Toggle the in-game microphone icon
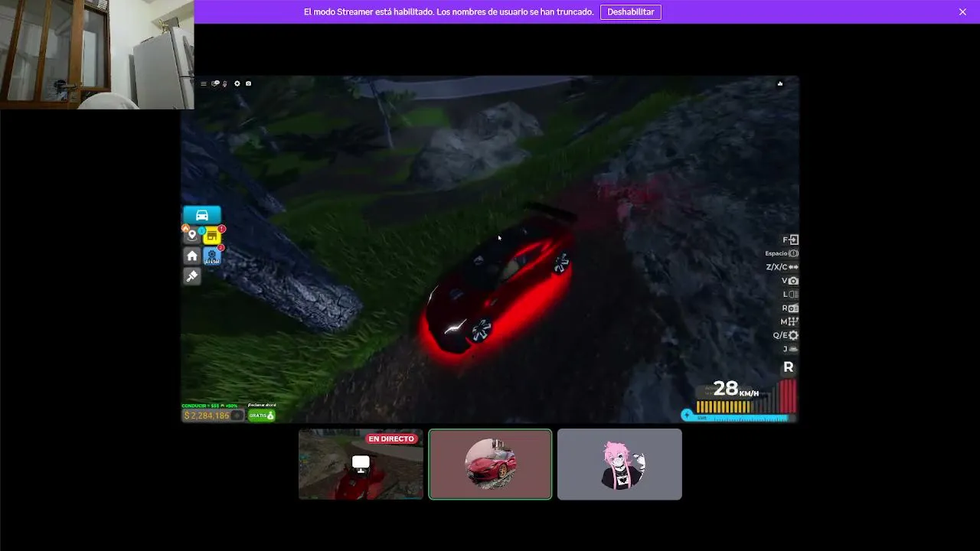This screenshot has height=551, width=980. 225,83
